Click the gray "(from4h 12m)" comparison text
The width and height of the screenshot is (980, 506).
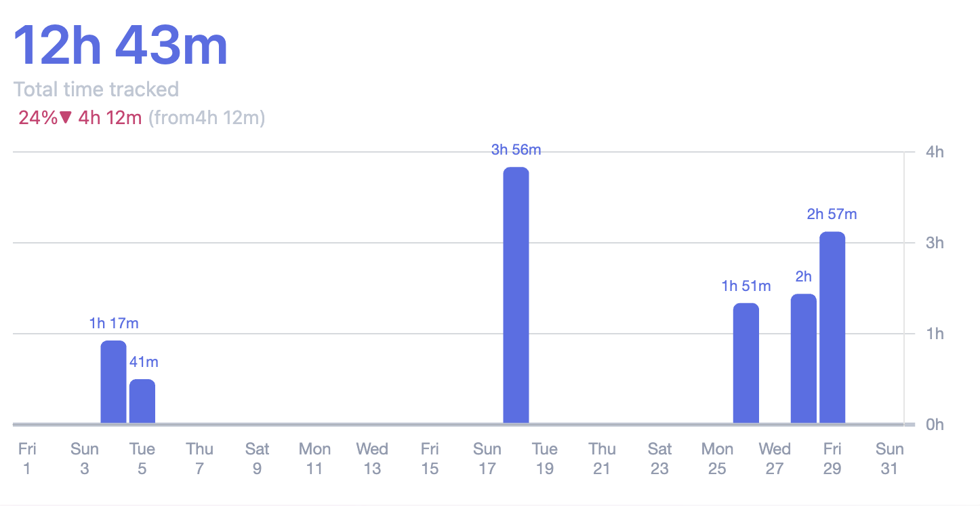pyautogui.click(x=207, y=118)
